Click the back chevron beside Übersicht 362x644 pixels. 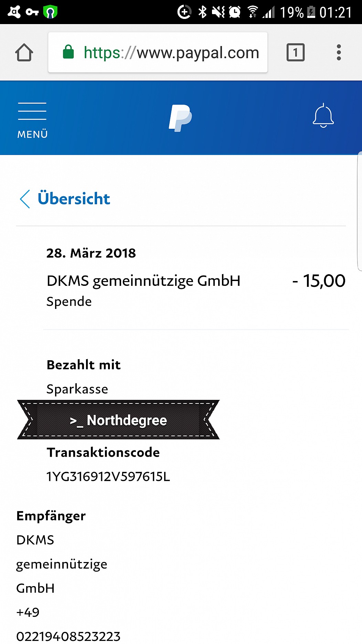tap(25, 199)
